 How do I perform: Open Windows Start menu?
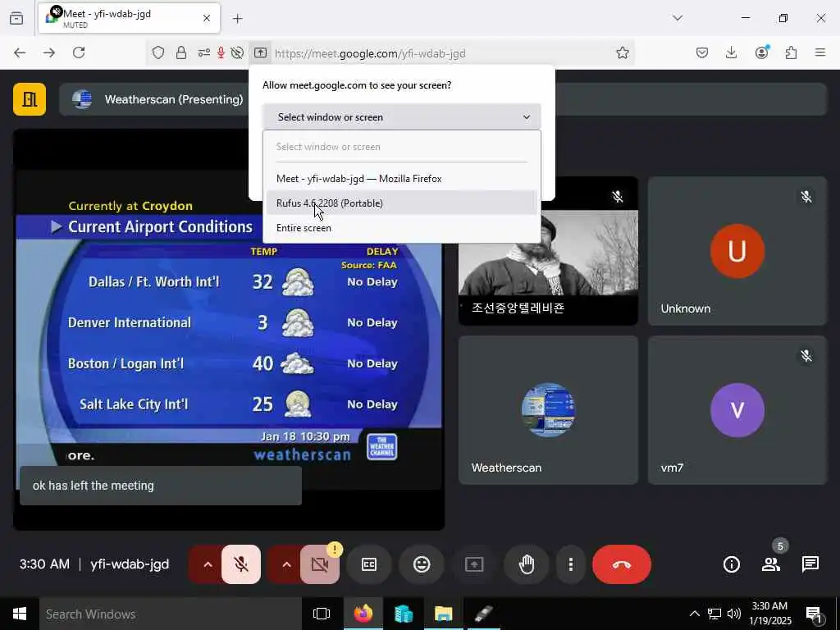tap(20, 614)
